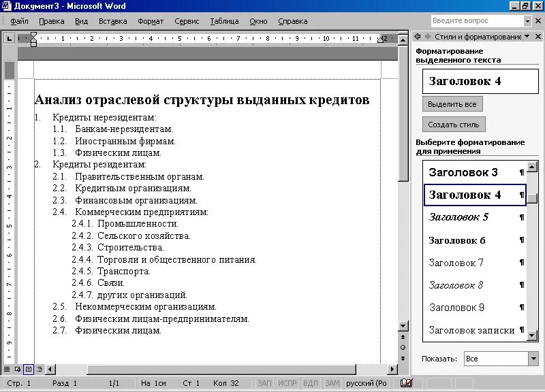Open the Вид menu

[81, 21]
